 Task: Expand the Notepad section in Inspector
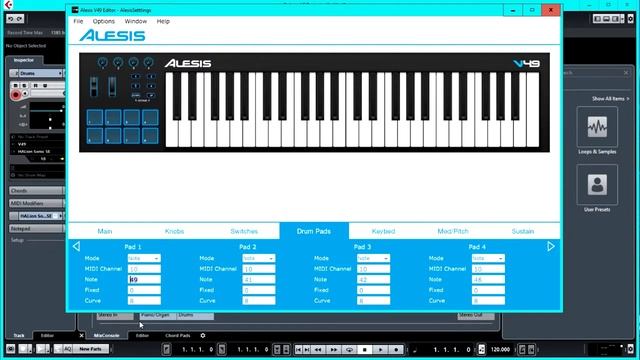click(x=37, y=229)
